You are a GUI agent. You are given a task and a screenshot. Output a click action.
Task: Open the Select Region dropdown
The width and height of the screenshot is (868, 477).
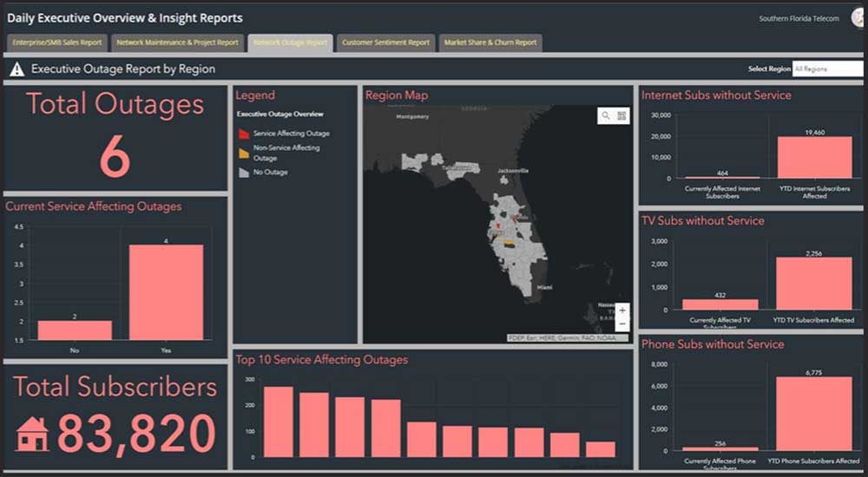click(x=827, y=69)
